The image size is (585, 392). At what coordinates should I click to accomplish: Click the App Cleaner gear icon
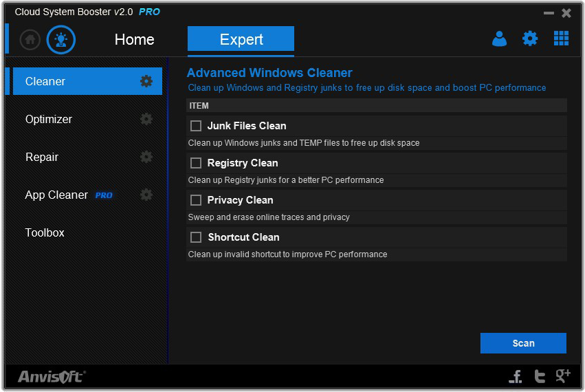[146, 195]
